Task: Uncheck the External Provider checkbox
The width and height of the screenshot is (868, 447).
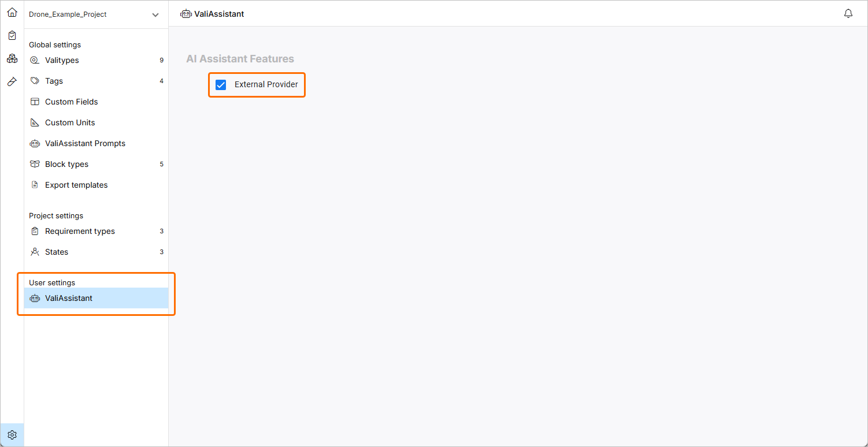Action: pos(221,85)
